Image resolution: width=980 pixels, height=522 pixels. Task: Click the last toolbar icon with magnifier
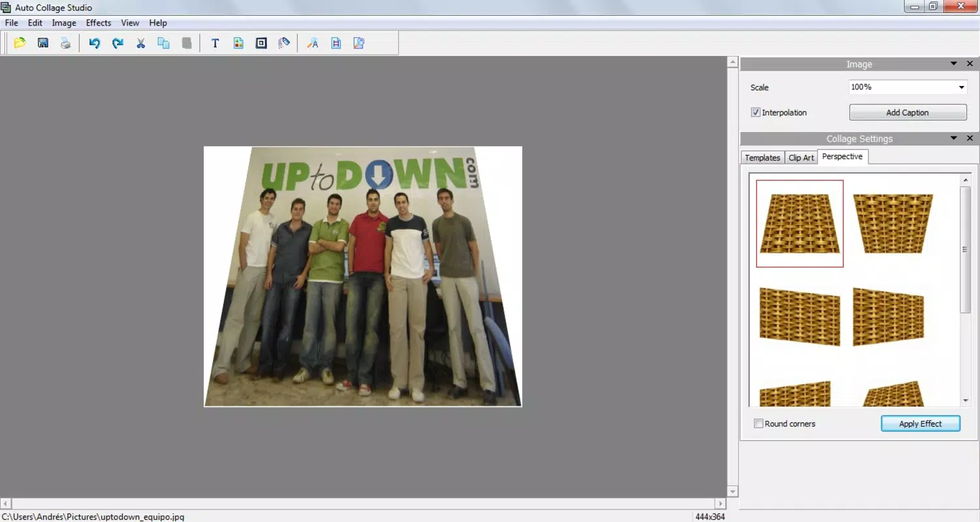(358, 43)
